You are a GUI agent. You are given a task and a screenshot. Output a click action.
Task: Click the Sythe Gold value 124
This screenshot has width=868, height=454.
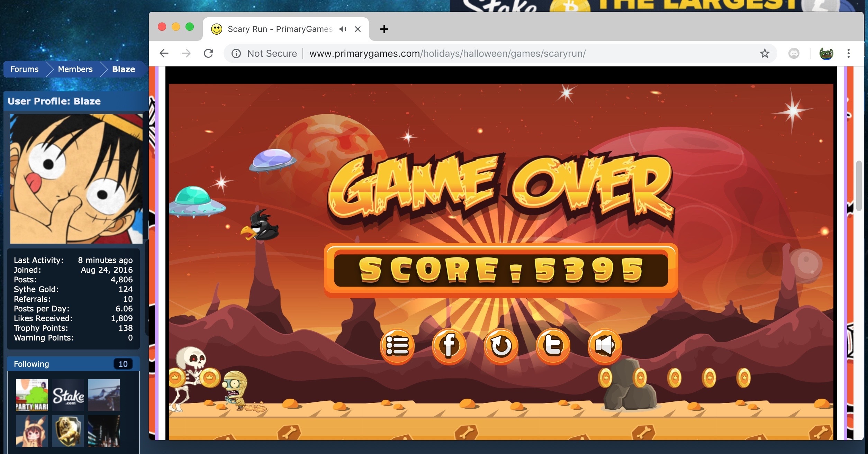point(126,289)
